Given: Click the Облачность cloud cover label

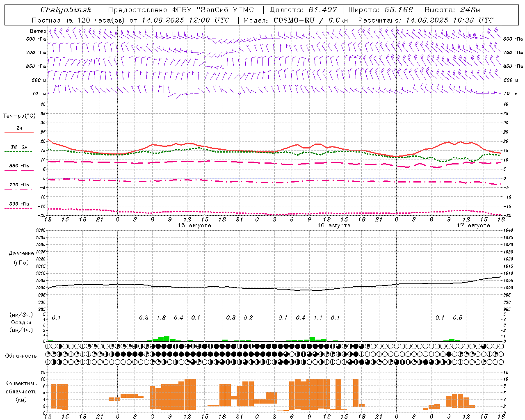Looking at the screenshot, I should [21, 356].
